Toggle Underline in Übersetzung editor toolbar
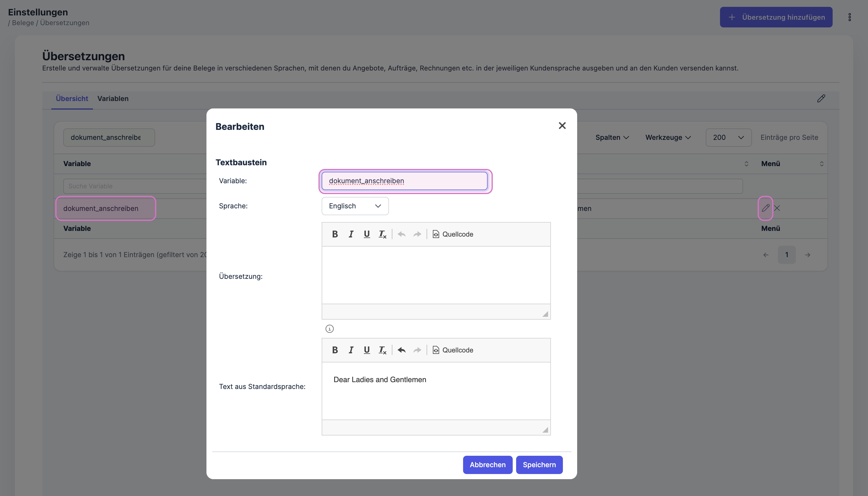The width and height of the screenshot is (868, 496). click(x=366, y=234)
